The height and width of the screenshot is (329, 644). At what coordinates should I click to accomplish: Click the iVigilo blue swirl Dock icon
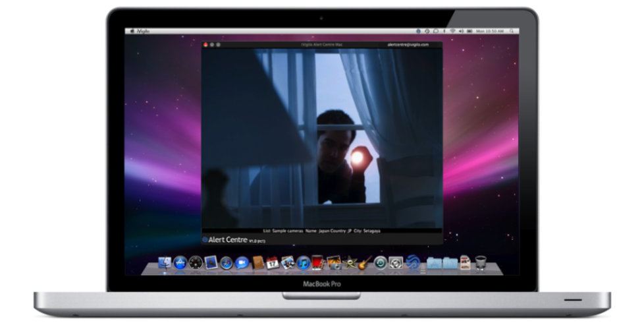[x=412, y=262]
